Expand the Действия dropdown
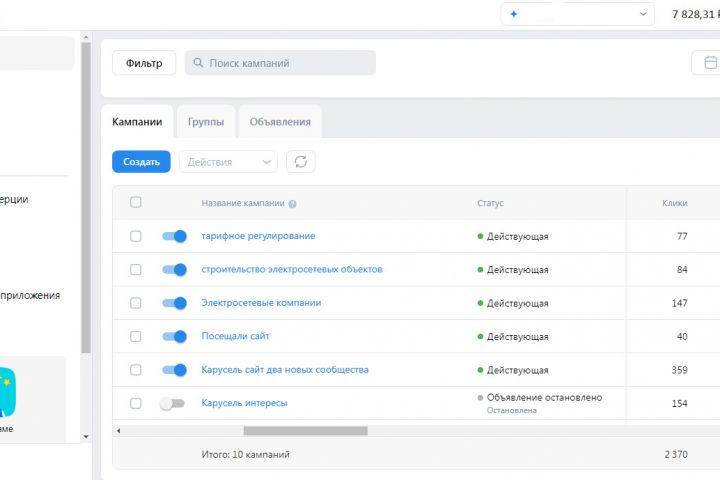 tap(228, 161)
